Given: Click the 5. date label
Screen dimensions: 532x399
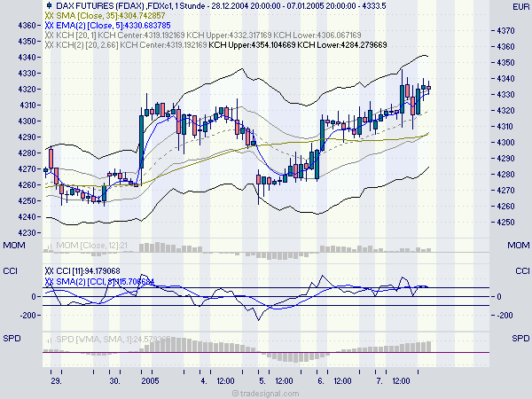Looking at the screenshot, I should [x=262, y=381].
